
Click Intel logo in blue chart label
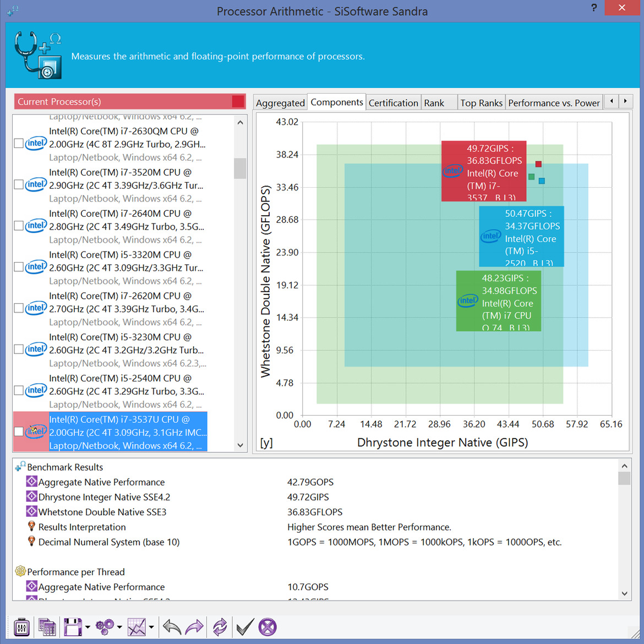491,236
